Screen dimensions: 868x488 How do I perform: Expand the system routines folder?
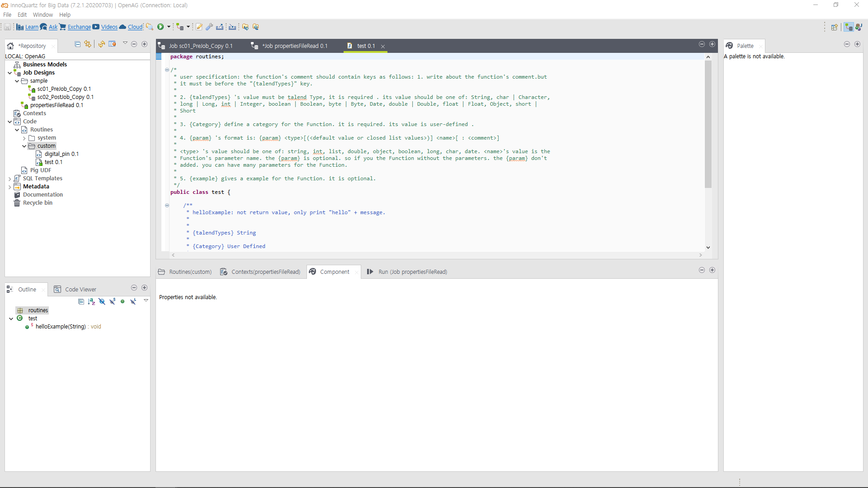click(x=24, y=138)
